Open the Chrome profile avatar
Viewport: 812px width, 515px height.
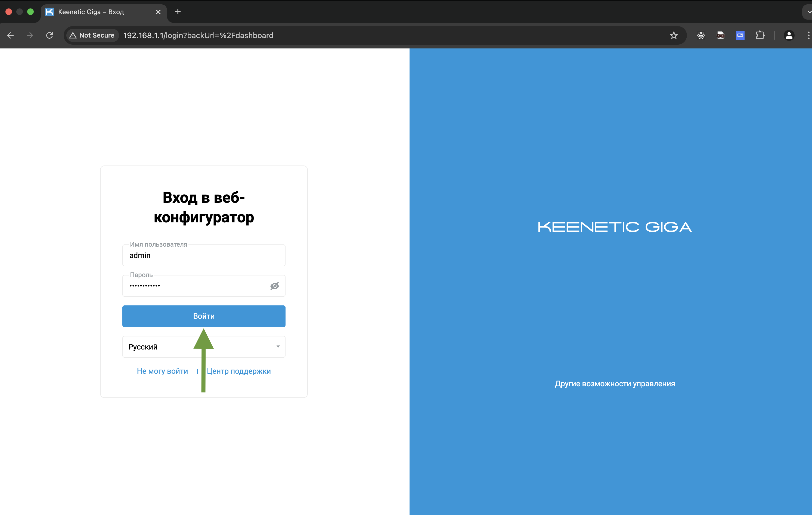(x=789, y=35)
